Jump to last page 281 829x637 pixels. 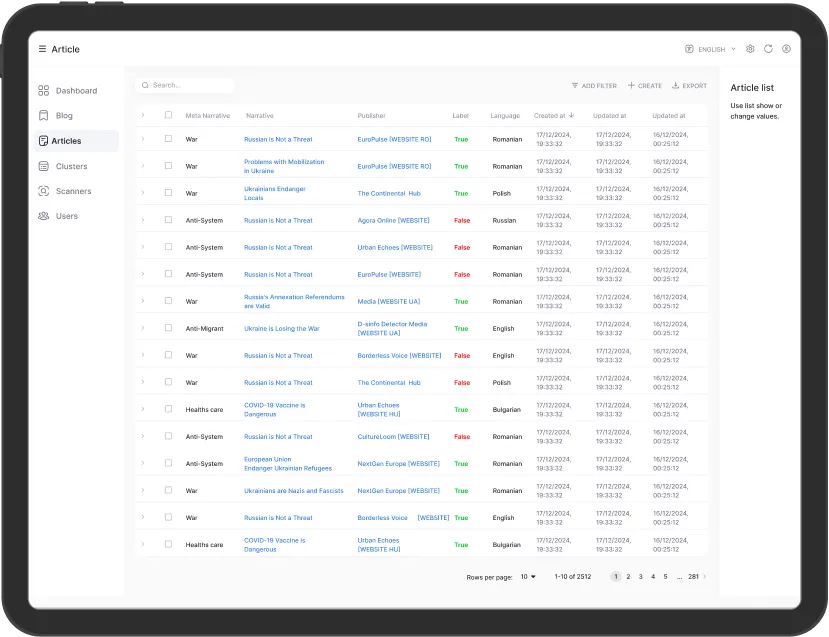[x=693, y=577]
